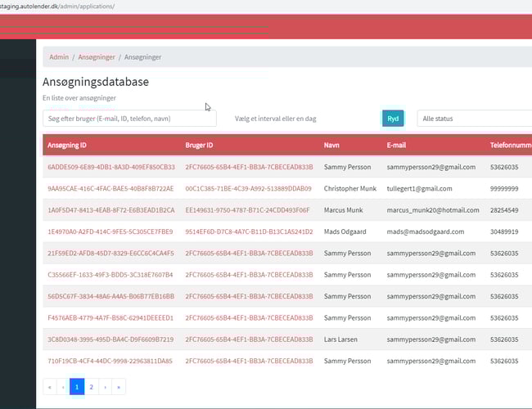Click the Navn column header
532x409 pixels.
331,145
